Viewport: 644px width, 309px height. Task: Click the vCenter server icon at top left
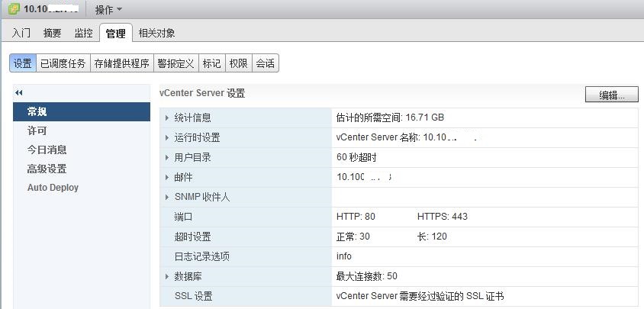click(x=14, y=9)
